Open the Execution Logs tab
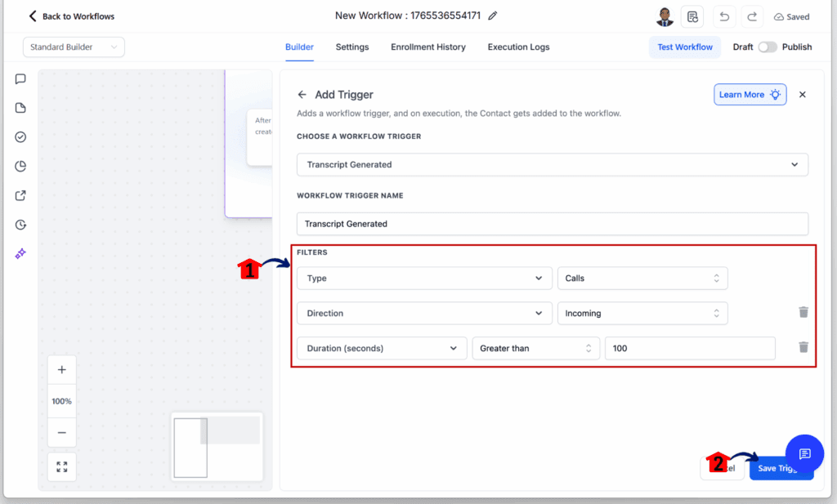The image size is (837, 504). [518, 47]
